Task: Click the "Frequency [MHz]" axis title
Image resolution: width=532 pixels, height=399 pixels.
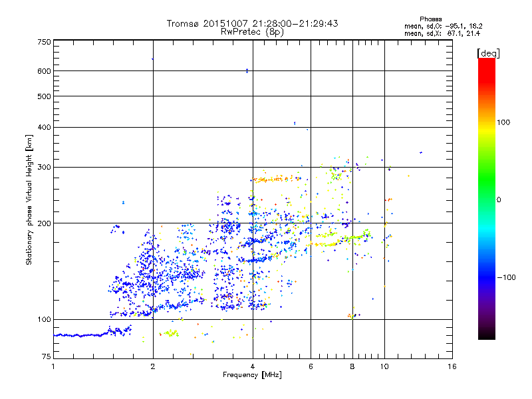Action: tap(252, 375)
